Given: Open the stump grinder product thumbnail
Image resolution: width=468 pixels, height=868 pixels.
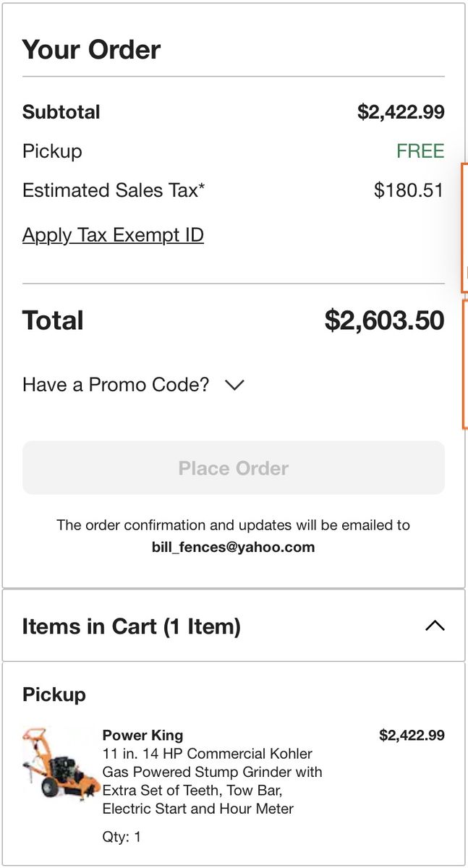Looking at the screenshot, I should 56,764.
